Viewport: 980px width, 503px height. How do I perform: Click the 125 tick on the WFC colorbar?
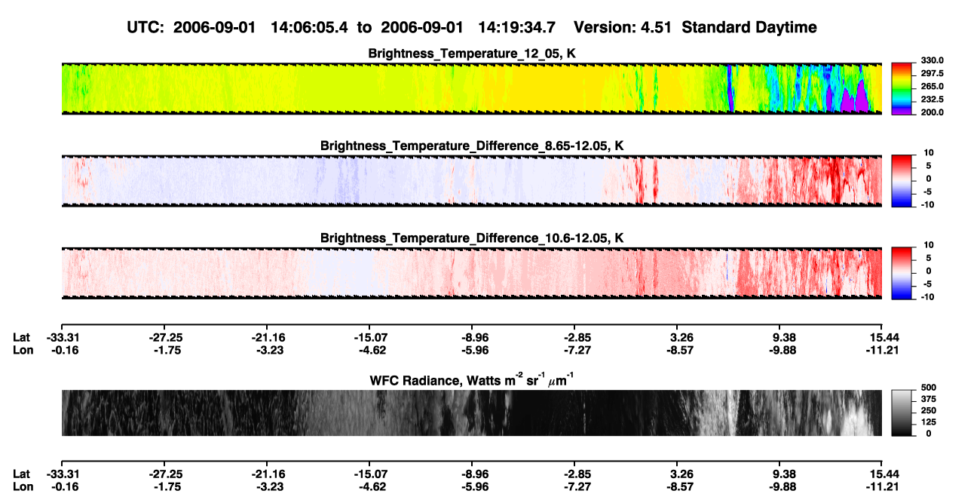(929, 422)
